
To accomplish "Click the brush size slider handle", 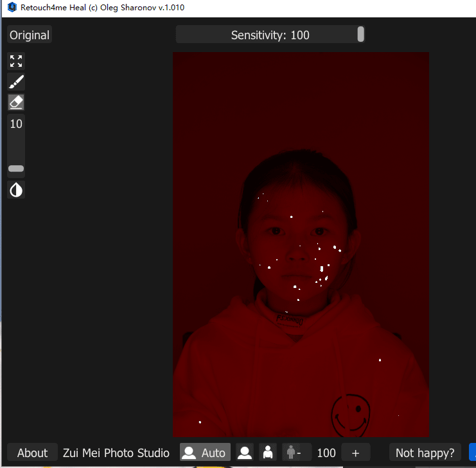I will coord(16,168).
